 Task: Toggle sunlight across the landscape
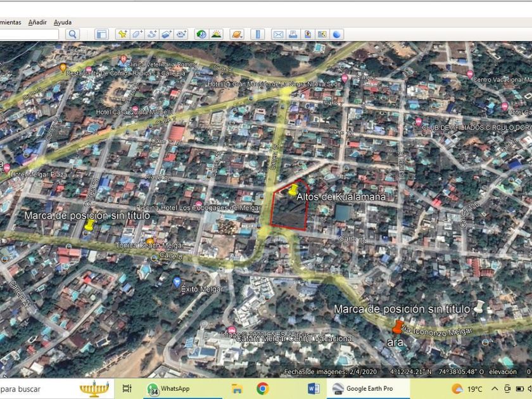pyautogui.click(x=217, y=34)
